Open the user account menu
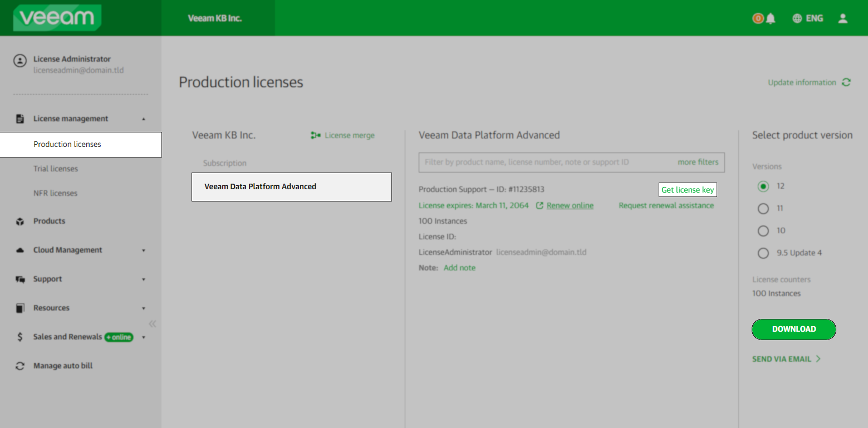This screenshot has width=868, height=428. [x=843, y=18]
